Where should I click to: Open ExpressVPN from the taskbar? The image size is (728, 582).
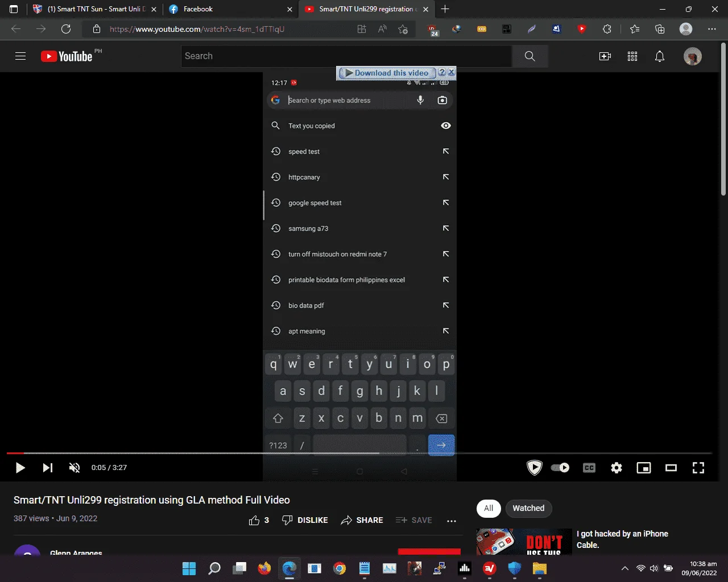click(x=490, y=568)
